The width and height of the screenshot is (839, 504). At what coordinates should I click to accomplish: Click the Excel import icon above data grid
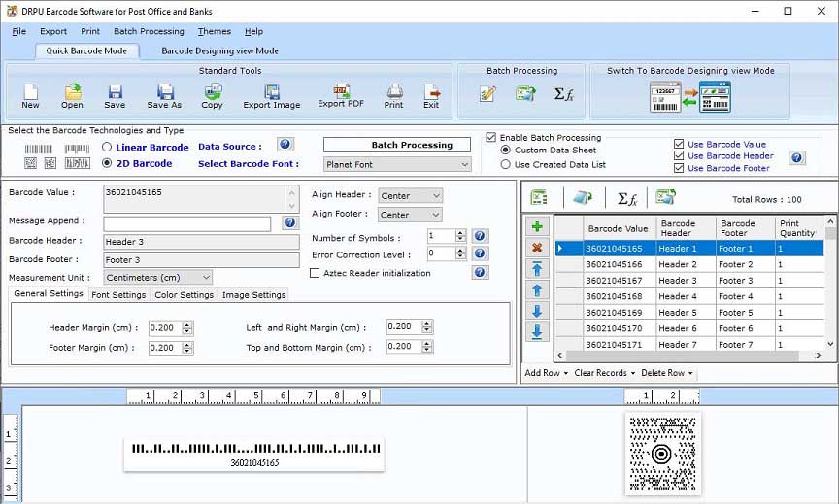pos(539,198)
